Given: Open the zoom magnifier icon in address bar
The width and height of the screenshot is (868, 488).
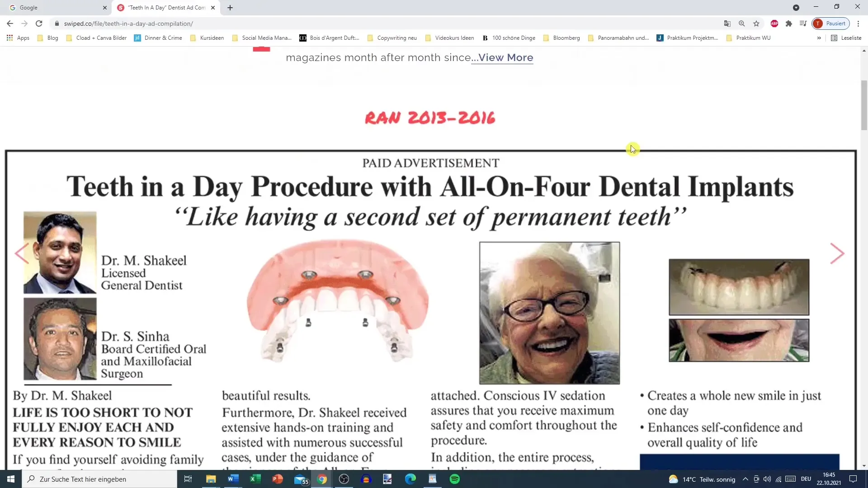Looking at the screenshot, I should click(x=741, y=23).
